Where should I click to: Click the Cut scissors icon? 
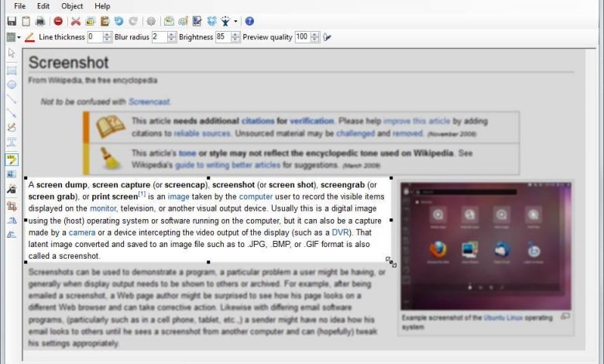[76, 21]
